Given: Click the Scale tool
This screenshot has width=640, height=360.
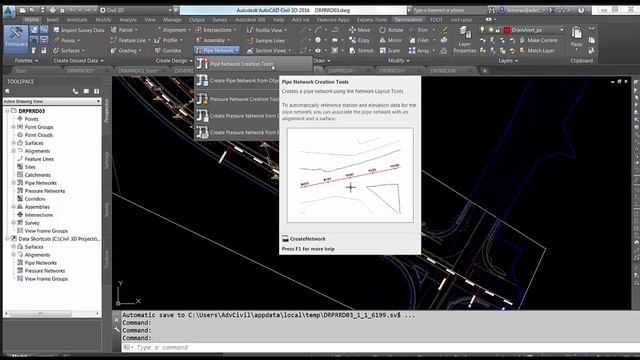Looking at the screenshot, I should click(389, 51).
